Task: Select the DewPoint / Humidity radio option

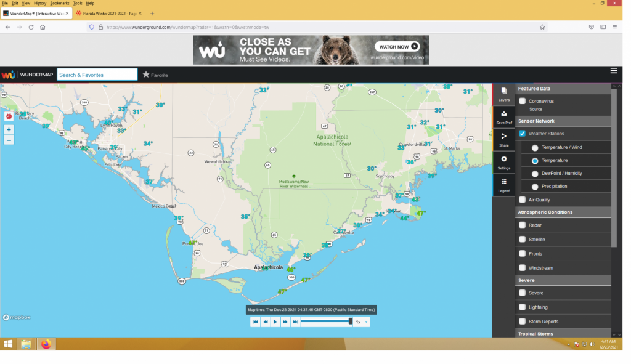Action: tap(535, 174)
